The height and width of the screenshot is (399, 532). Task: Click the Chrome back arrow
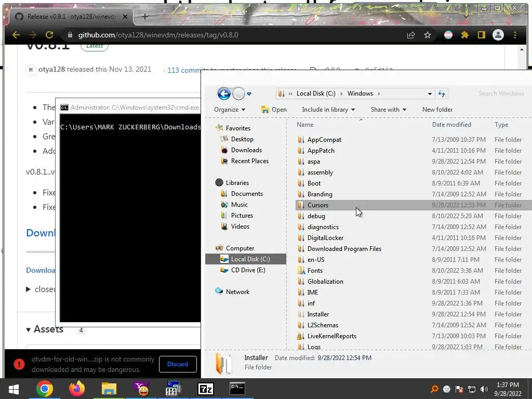[16, 35]
